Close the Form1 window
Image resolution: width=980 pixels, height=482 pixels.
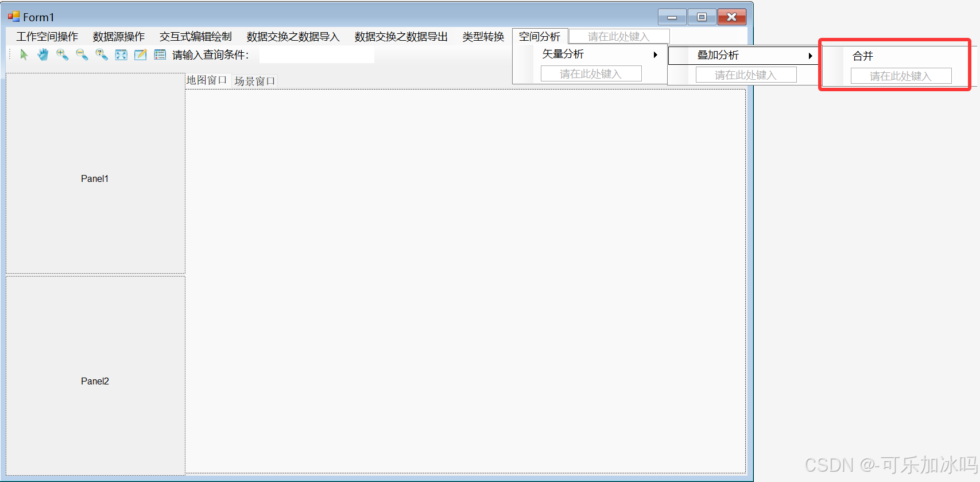(x=732, y=17)
